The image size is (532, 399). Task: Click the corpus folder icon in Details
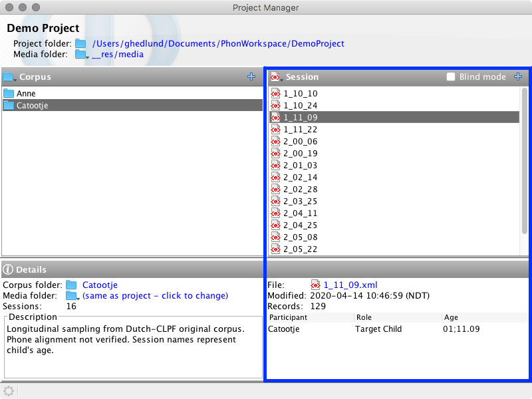(71, 285)
